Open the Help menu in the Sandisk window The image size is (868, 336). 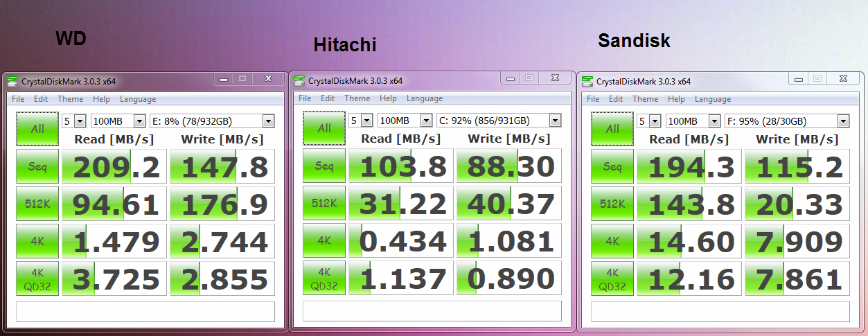(x=676, y=99)
